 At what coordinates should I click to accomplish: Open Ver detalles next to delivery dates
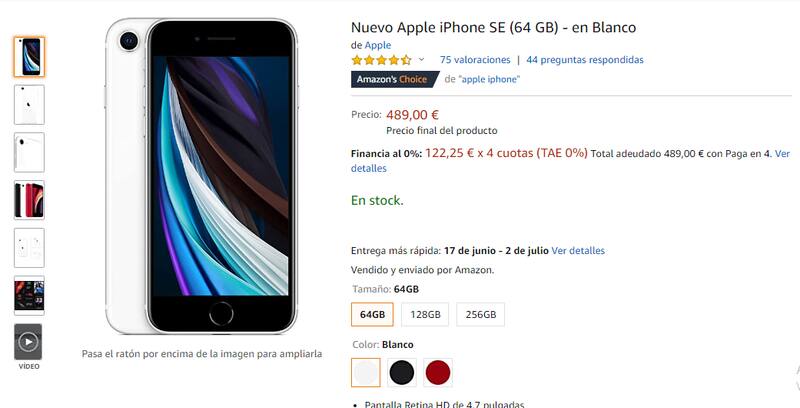click(x=578, y=251)
